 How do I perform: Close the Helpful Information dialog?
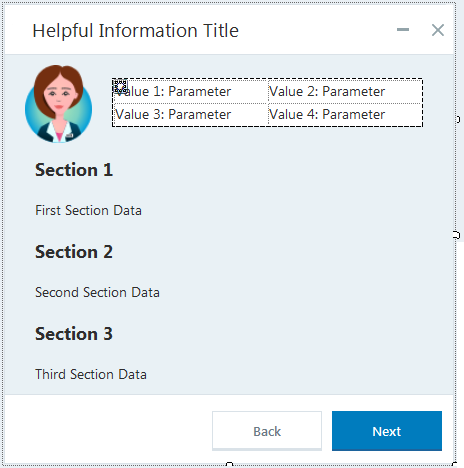point(438,30)
